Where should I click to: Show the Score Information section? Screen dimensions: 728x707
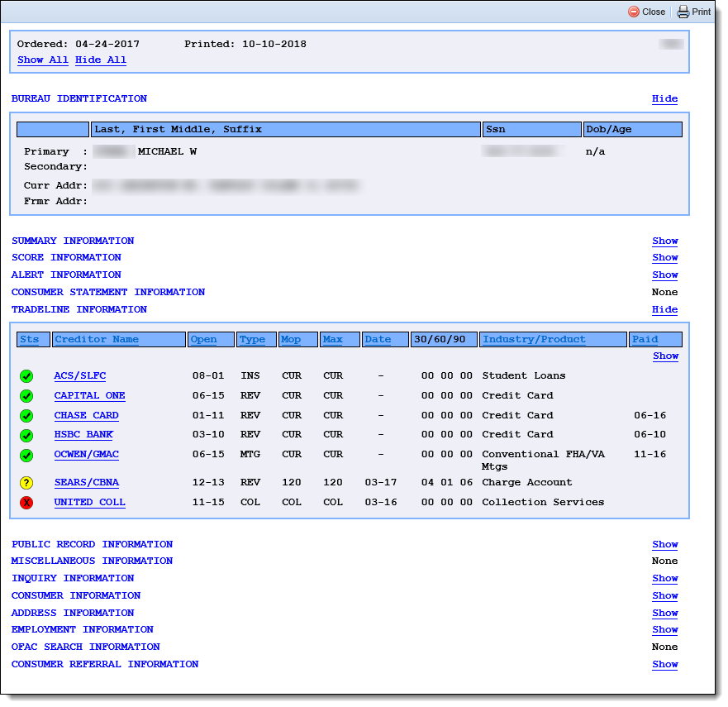665,257
